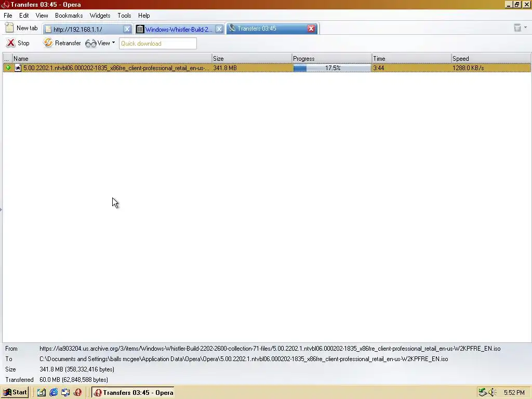Viewport: 532px width, 399px height.
Task: Switch to the http://192.168.1.1/ tab
Action: (87, 29)
